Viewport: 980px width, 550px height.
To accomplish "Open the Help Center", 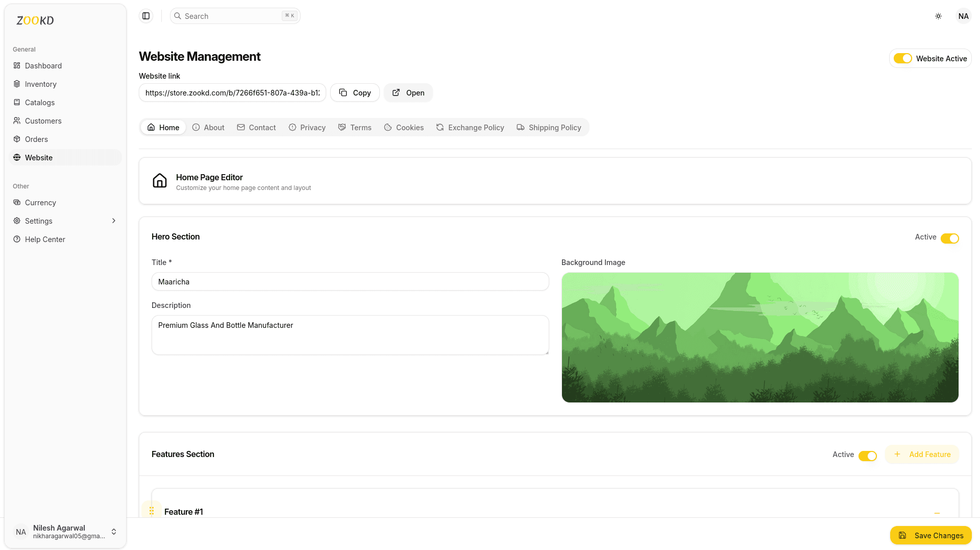I will click(45, 239).
